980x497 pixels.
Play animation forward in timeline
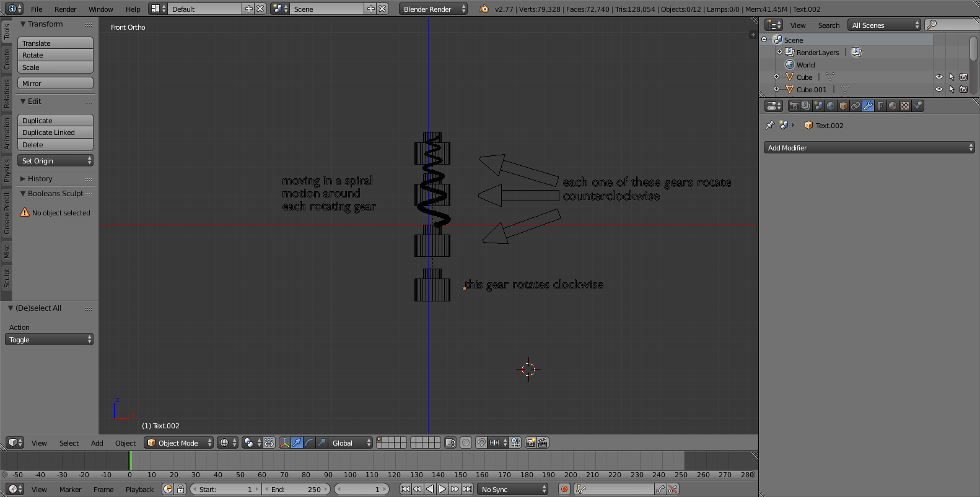tap(442, 489)
